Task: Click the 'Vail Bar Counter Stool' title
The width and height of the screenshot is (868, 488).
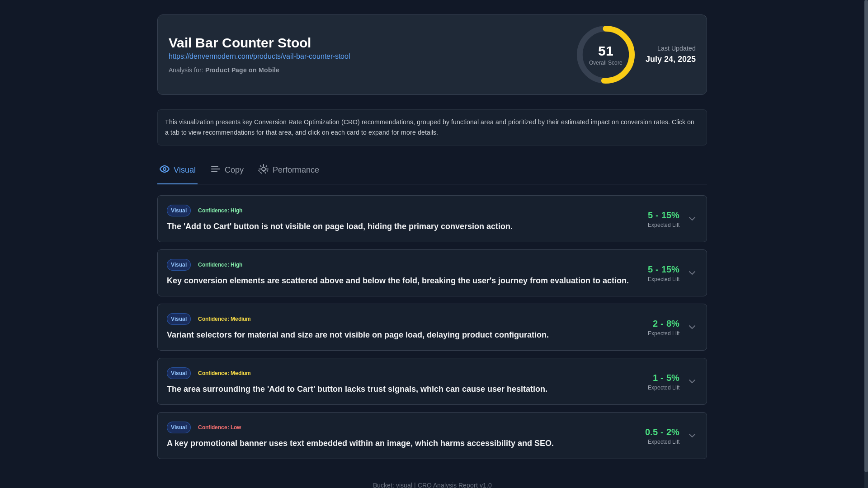Action: click(240, 43)
